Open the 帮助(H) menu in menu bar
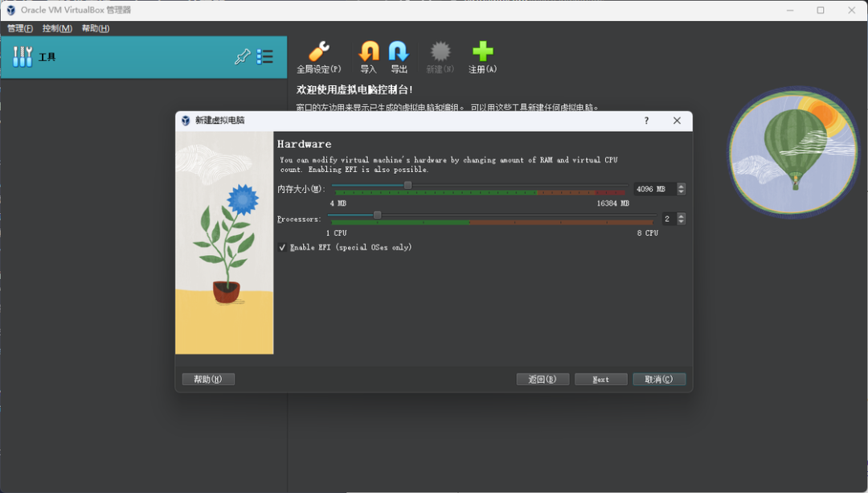This screenshot has height=493, width=868. coord(96,28)
